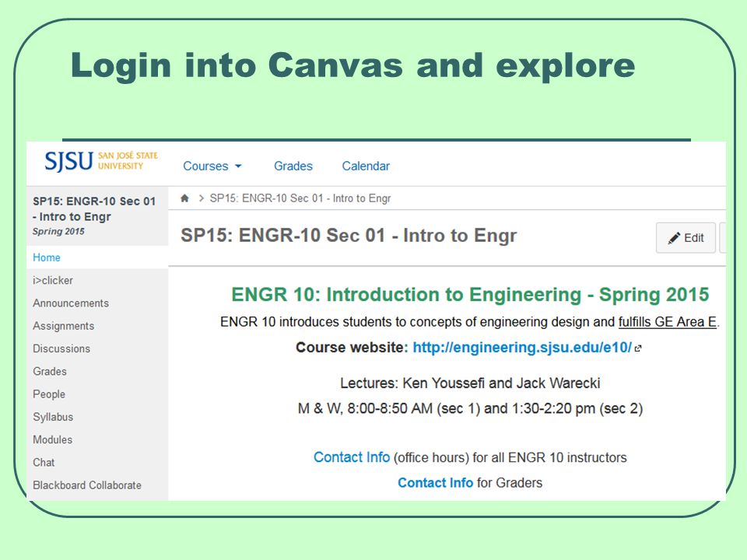Click the breadcrumb SP15: ENGR-10 Sec 01 link

[x=300, y=198]
